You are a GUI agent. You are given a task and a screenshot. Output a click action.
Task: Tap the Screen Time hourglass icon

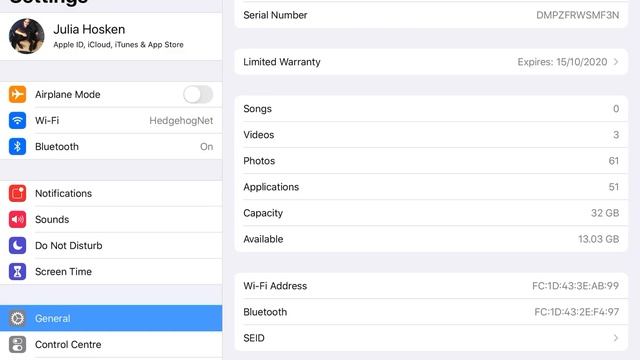(17, 271)
